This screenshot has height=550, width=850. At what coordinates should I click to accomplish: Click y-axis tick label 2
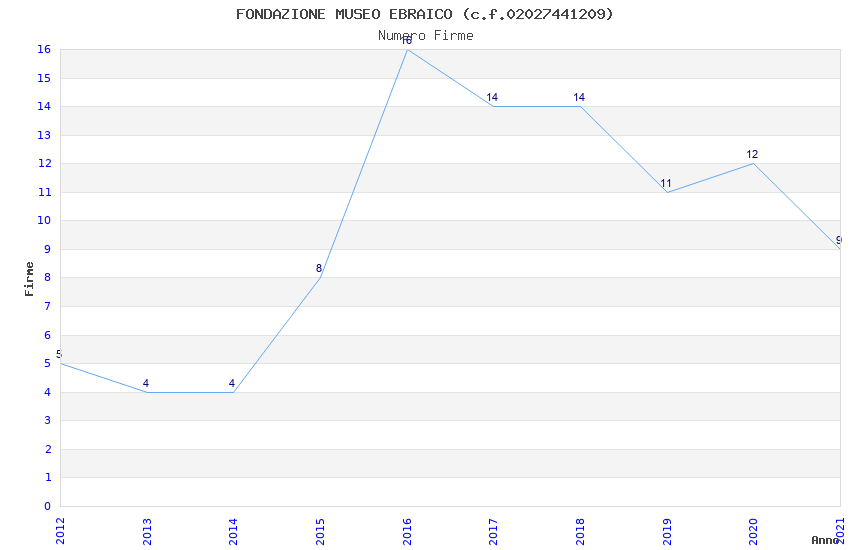coord(48,449)
